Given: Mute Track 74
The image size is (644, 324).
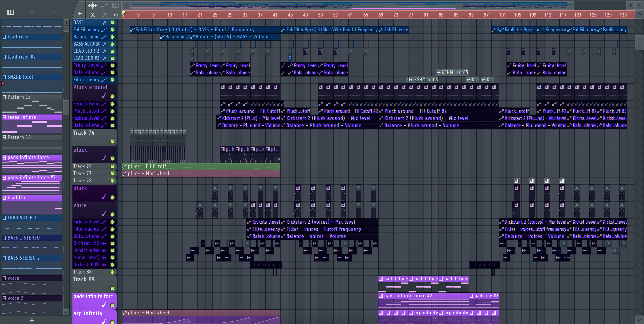Looking at the screenshot, I should [112, 142].
